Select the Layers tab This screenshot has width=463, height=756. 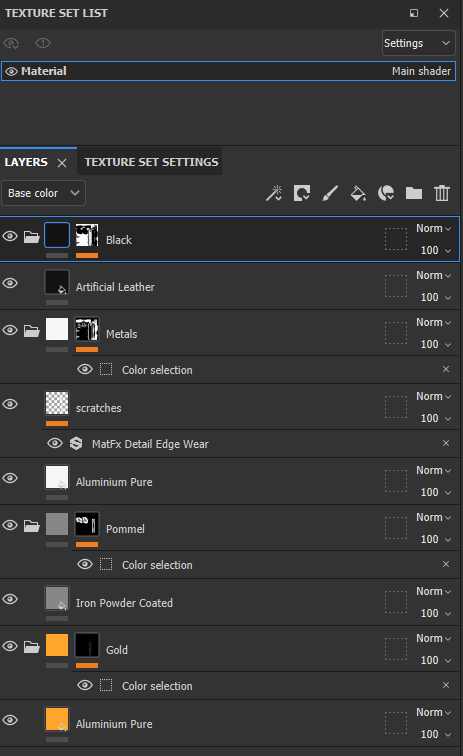click(x=26, y=162)
